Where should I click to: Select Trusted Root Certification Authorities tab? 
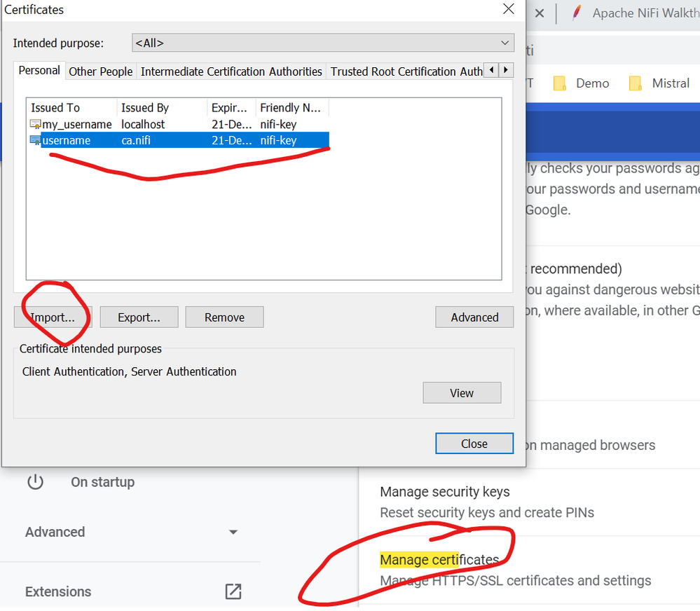coord(406,71)
